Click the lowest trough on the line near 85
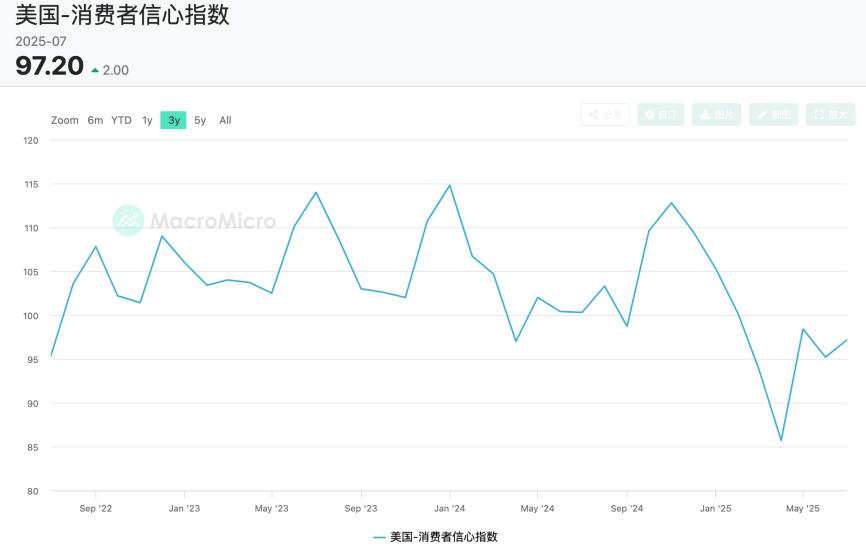Image resolution: width=866 pixels, height=557 pixels. pyautogui.click(x=781, y=440)
